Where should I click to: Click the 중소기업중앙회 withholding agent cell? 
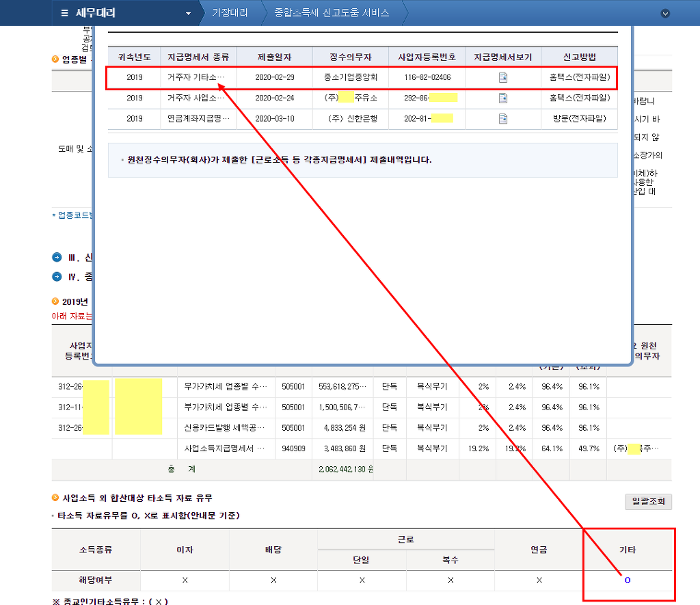(351, 77)
